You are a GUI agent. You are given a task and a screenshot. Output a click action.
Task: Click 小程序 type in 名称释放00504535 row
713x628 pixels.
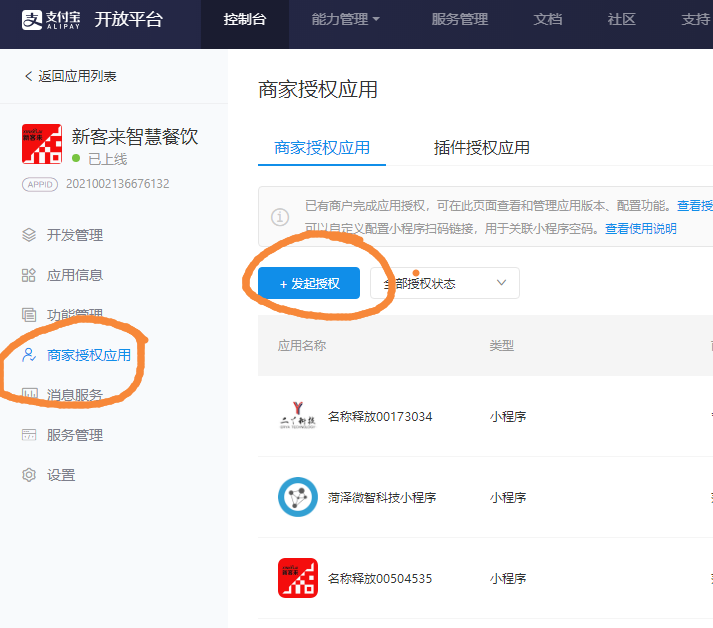coord(508,578)
